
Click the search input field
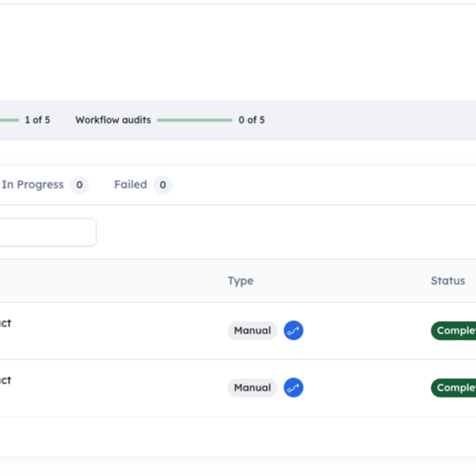[48, 232]
